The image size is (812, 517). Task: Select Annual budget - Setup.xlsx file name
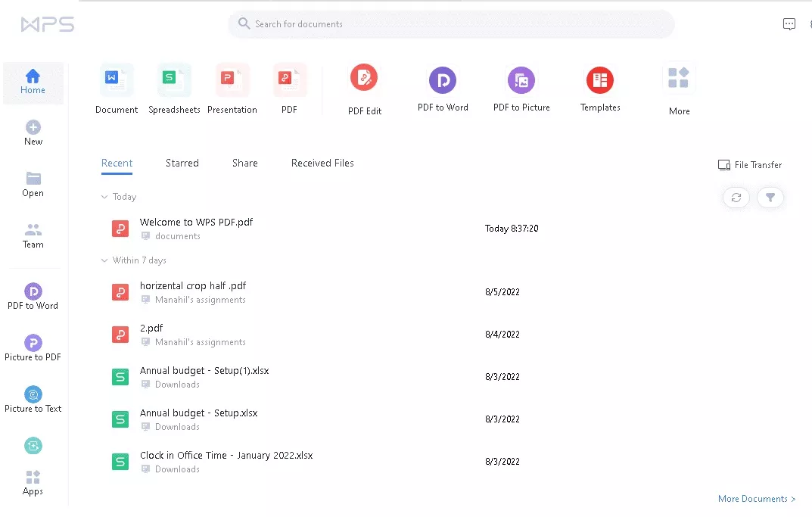tap(198, 413)
